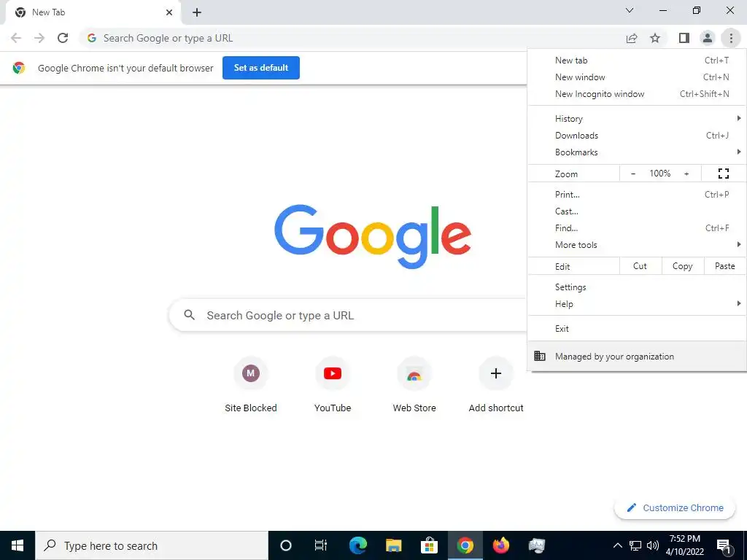Expand the Help submenu

638,304
